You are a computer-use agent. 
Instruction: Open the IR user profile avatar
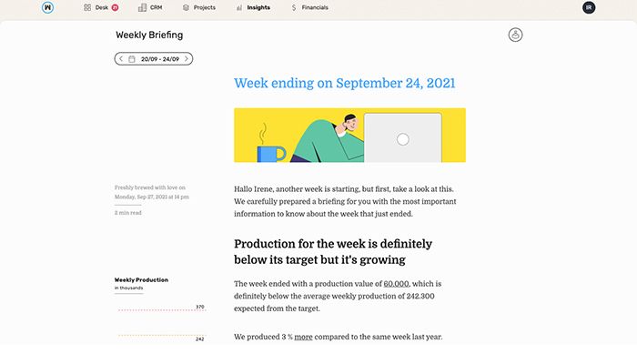point(589,7)
